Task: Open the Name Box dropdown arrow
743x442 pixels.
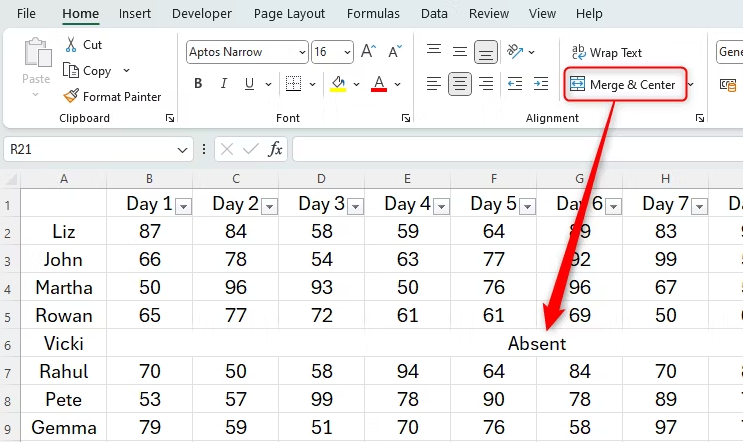Action: pos(182,150)
